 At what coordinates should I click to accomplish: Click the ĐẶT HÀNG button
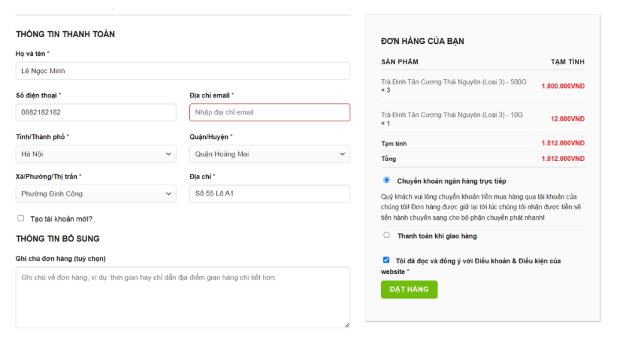pos(409,289)
